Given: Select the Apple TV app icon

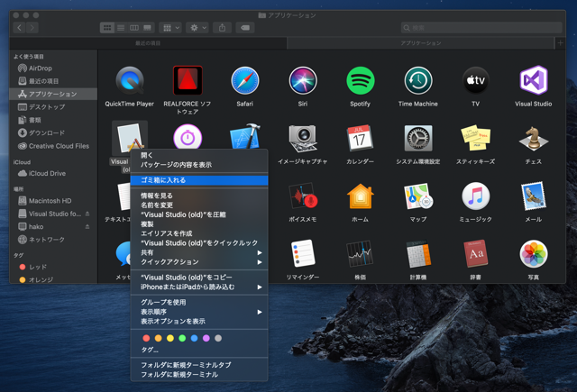Looking at the screenshot, I should tap(476, 80).
